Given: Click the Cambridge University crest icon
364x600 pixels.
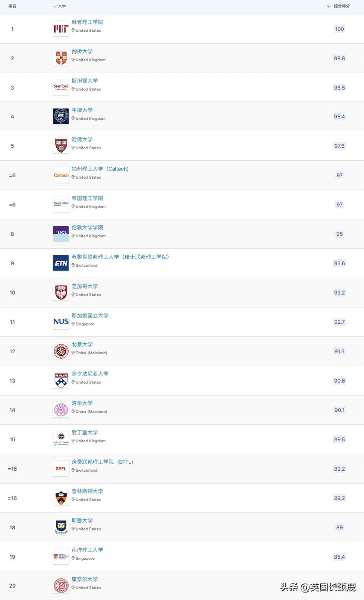Looking at the screenshot, I should click(x=61, y=58).
